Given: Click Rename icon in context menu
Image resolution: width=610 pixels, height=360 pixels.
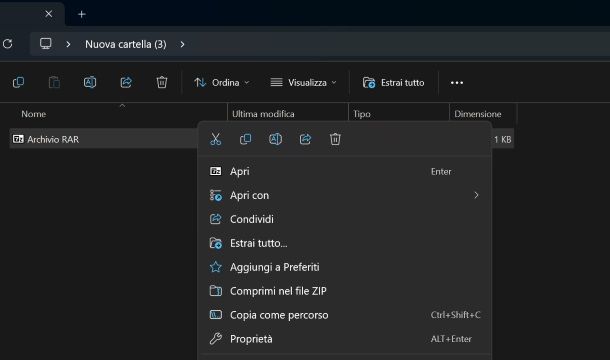Looking at the screenshot, I should coord(275,139).
